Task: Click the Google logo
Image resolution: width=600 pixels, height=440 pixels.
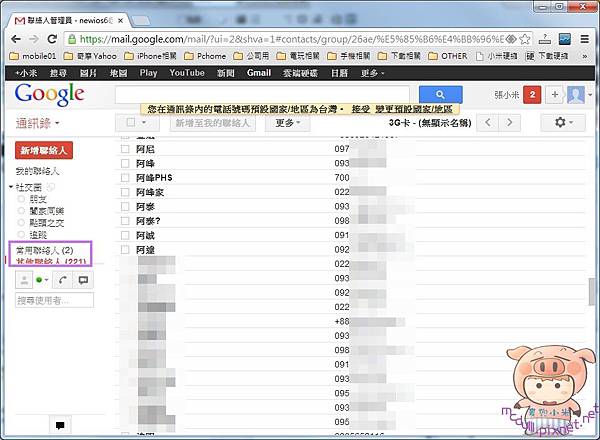Action: (x=49, y=95)
